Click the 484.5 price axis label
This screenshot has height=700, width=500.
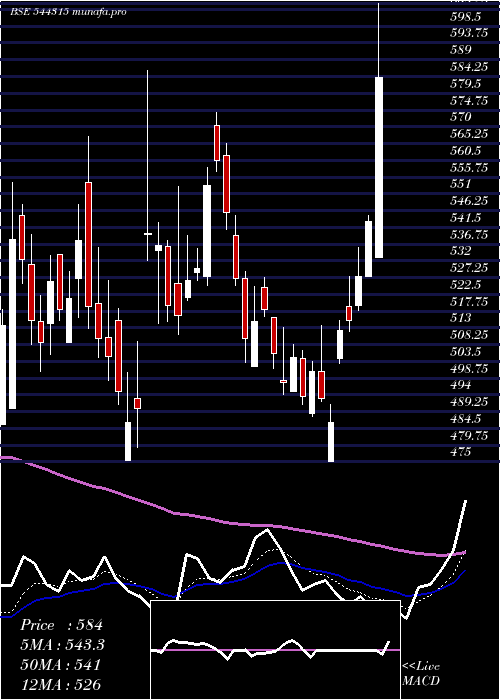466,418
